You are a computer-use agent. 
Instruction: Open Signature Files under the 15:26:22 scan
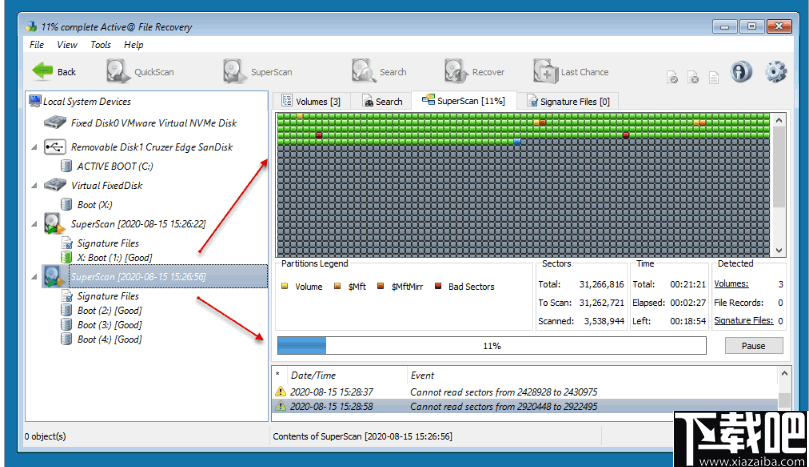click(108, 243)
